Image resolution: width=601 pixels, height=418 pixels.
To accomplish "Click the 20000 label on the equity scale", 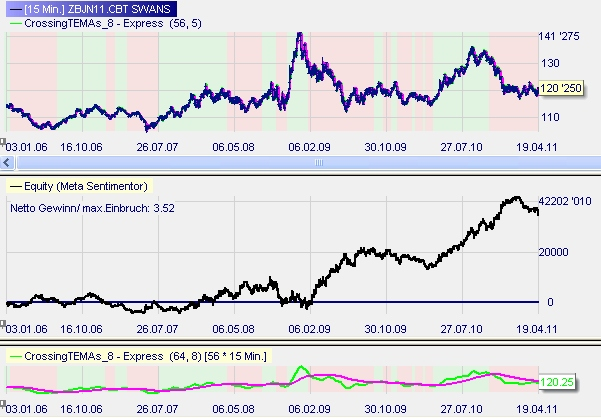I will click(x=557, y=252).
